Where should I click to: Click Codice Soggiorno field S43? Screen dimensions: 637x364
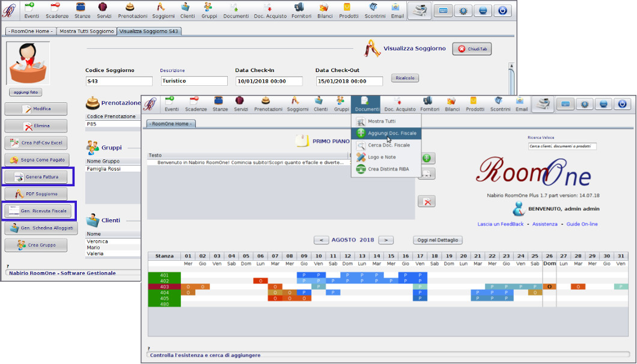[119, 81]
